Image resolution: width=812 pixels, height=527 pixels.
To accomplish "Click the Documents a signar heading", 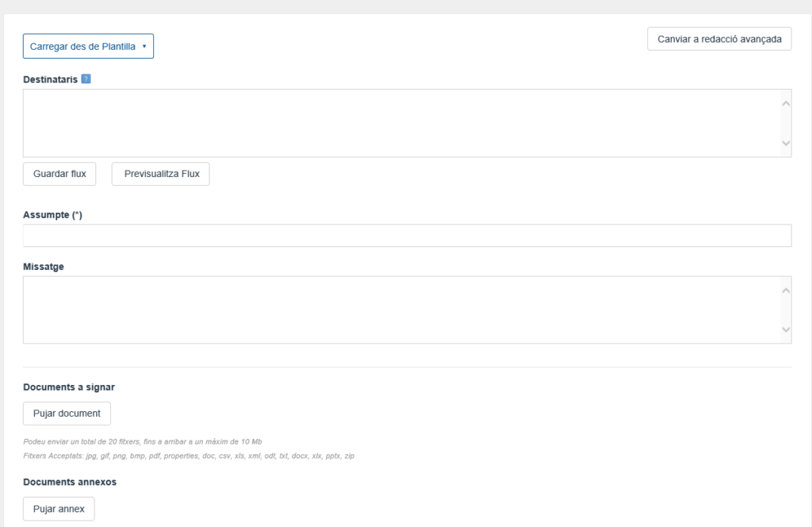I will [69, 387].
